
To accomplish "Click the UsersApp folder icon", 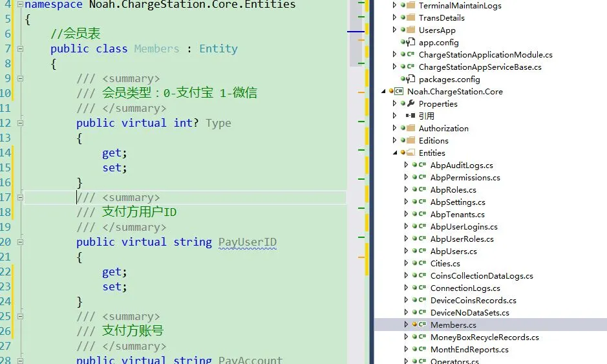I will (x=410, y=30).
